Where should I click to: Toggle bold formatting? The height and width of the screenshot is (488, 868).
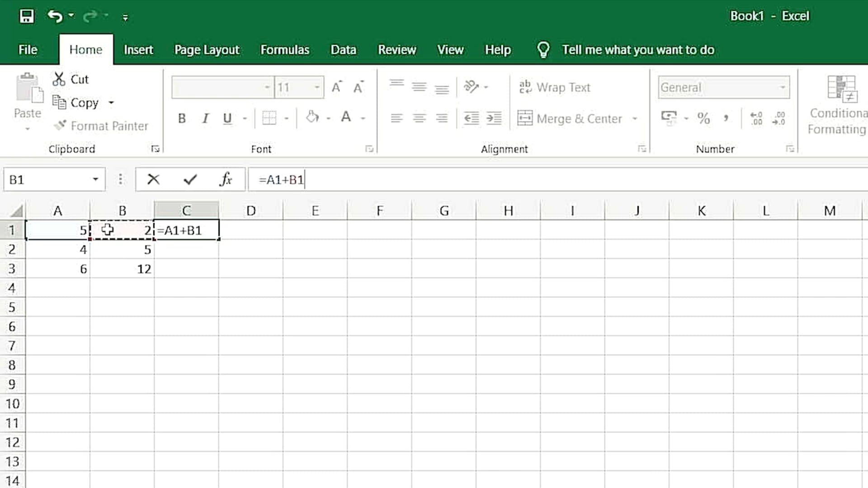pos(182,118)
